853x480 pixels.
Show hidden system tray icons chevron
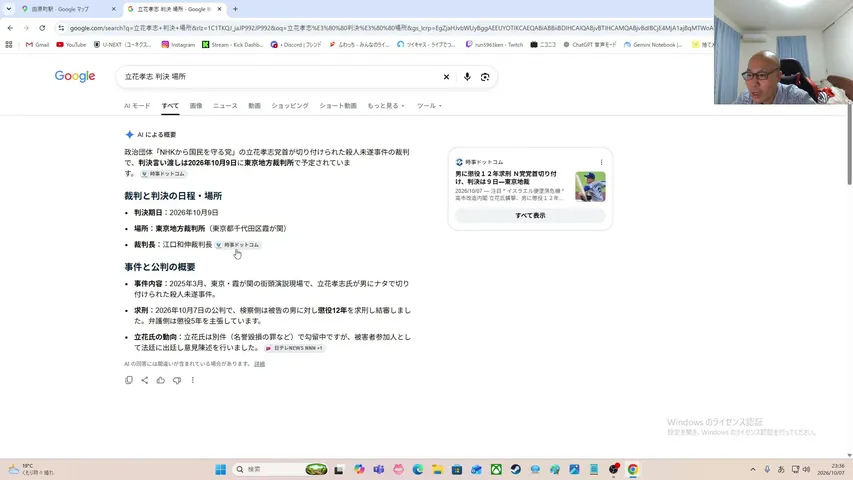[753, 469]
